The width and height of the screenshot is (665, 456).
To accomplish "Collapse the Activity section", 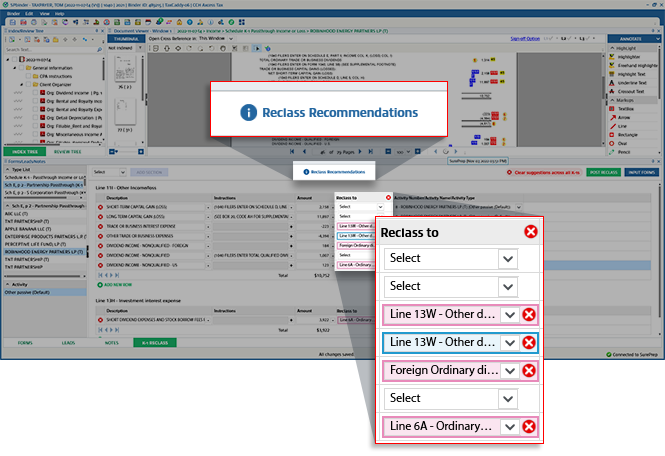I will 7,284.
